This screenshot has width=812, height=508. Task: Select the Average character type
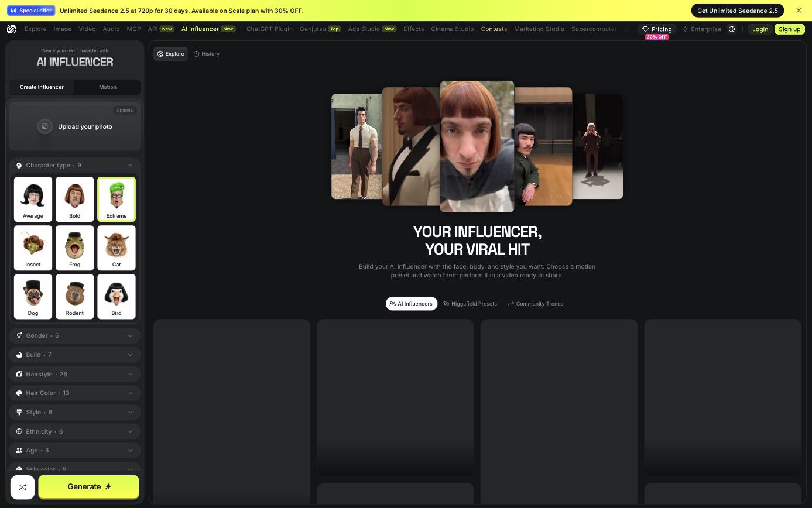coord(33,199)
